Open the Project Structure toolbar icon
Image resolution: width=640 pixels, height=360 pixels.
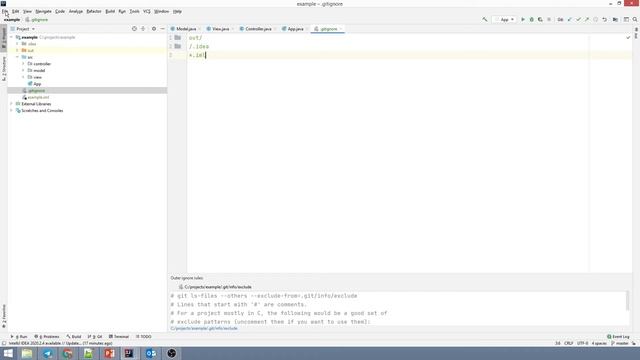click(615, 20)
